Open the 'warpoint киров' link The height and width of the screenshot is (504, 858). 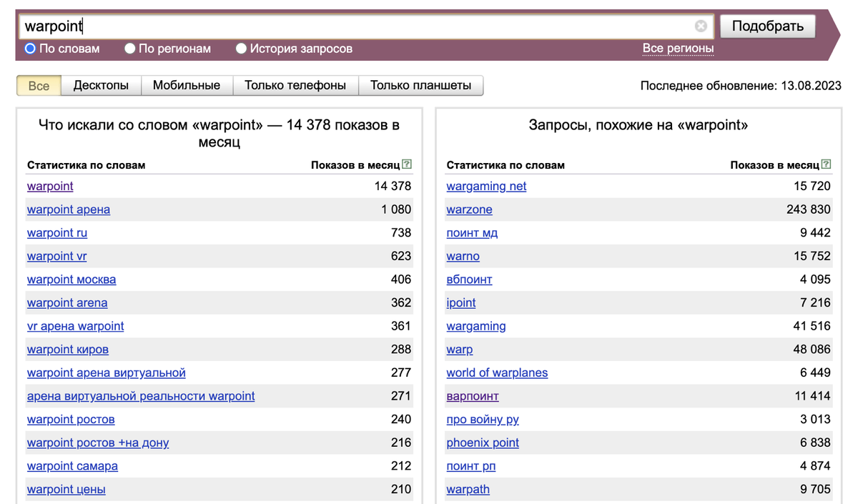tap(68, 350)
